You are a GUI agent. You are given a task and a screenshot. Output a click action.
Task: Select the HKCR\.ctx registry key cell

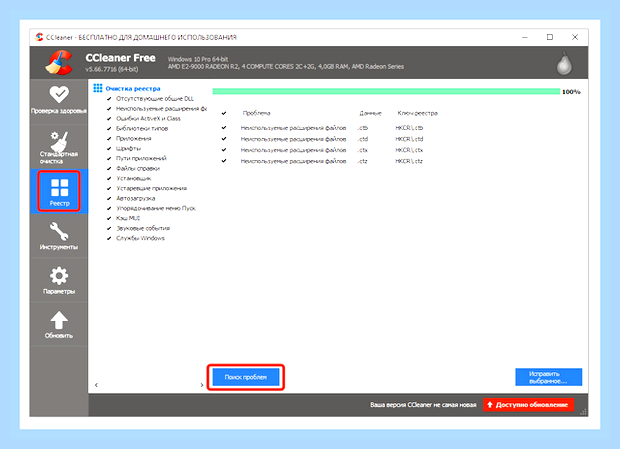[x=409, y=150]
